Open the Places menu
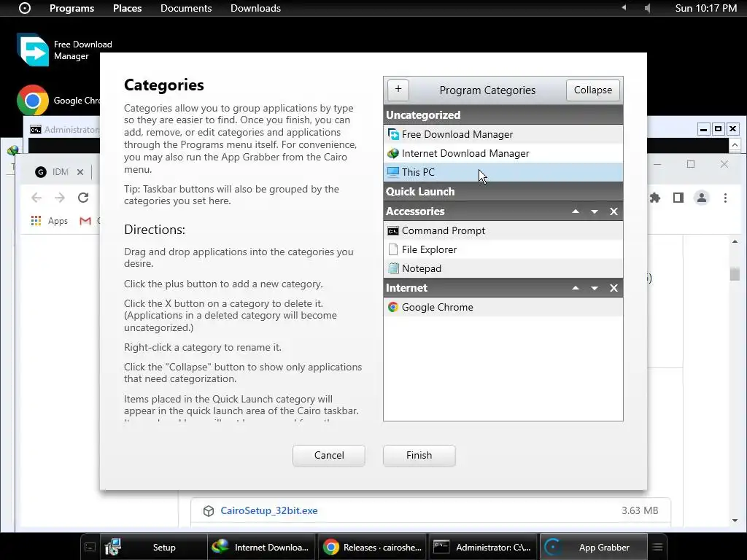Viewport: 747px width, 560px height. click(x=127, y=8)
